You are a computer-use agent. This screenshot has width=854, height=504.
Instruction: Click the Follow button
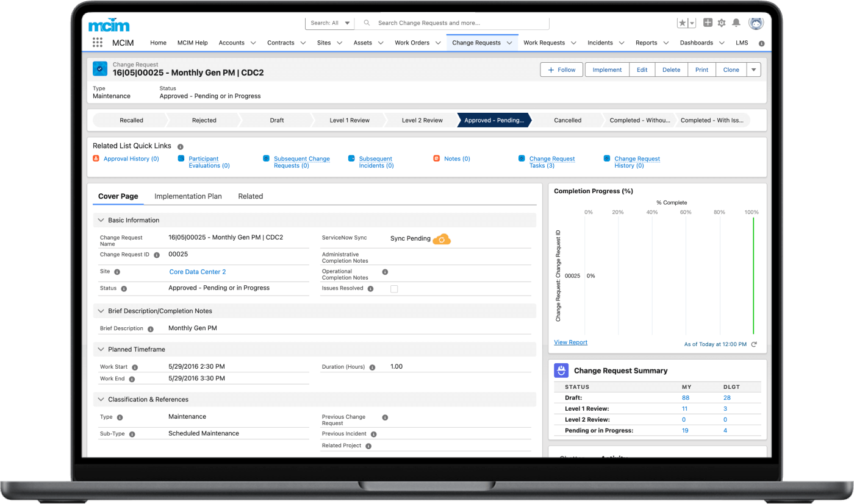pos(562,69)
